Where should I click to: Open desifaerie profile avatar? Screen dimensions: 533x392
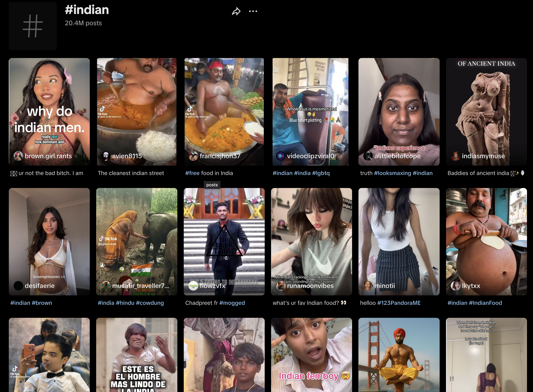(18, 286)
